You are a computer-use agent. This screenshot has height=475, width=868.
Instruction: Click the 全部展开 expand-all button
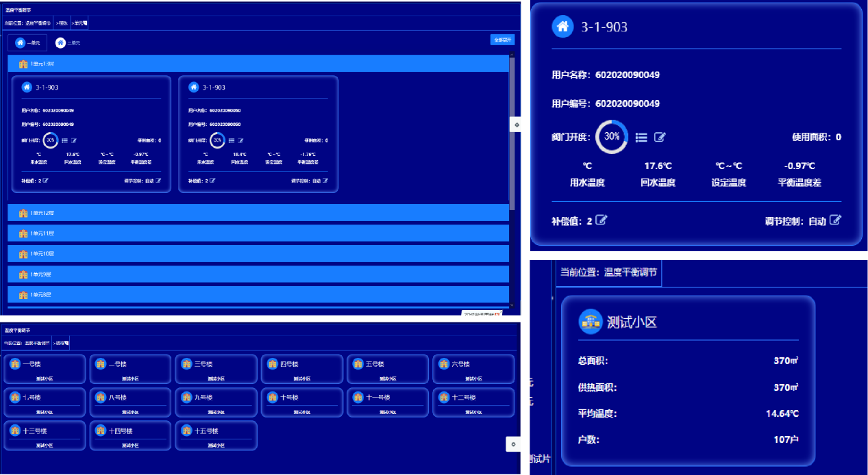[x=501, y=40]
